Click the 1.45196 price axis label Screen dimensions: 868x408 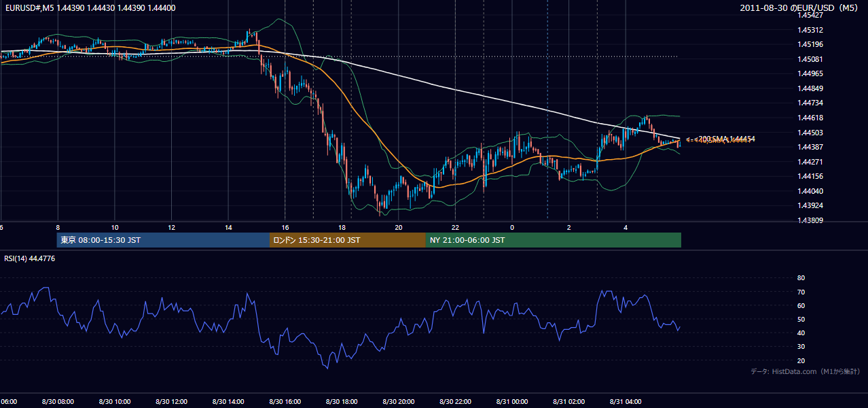click(x=810, y=44)
